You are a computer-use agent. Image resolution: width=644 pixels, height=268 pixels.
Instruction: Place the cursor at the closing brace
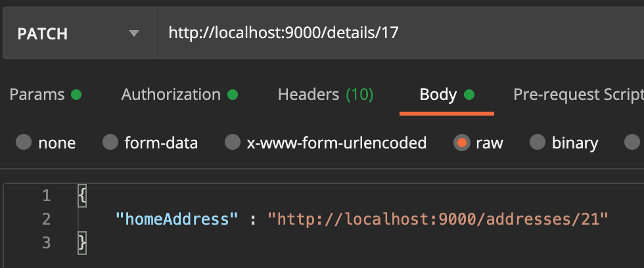(82, 244)
